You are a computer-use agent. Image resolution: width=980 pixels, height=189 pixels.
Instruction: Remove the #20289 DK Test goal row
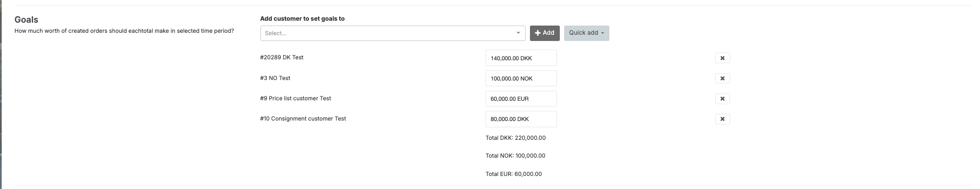[x=722, y=58]
